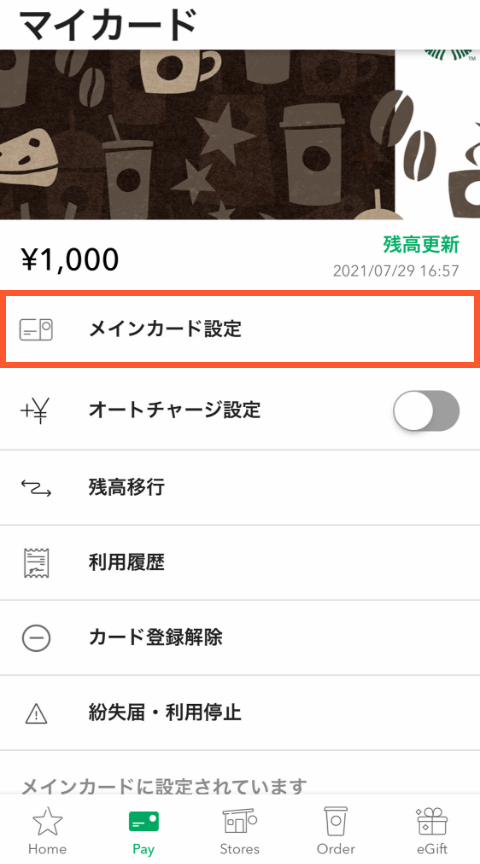Tap 残高更新 to refresh balance
Viewport: 480px width, 864px height.
pyautogui.click(x=421, y=245)
